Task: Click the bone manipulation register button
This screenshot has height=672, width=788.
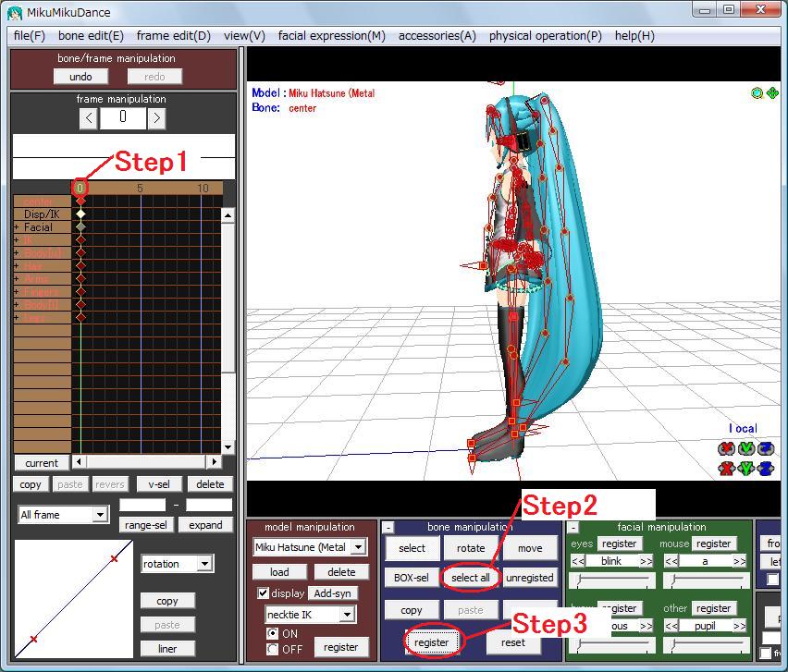Action: pyautogui.click(x=431, y=642)
